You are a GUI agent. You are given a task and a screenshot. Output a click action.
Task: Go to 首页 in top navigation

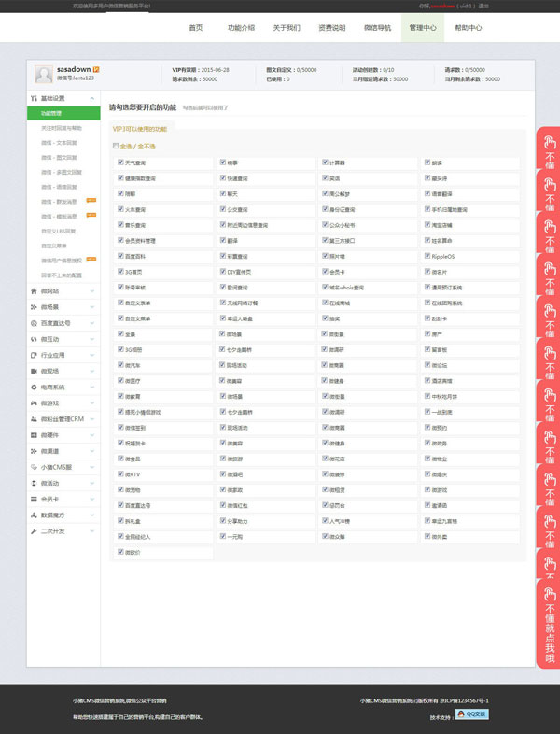[196, 28]
